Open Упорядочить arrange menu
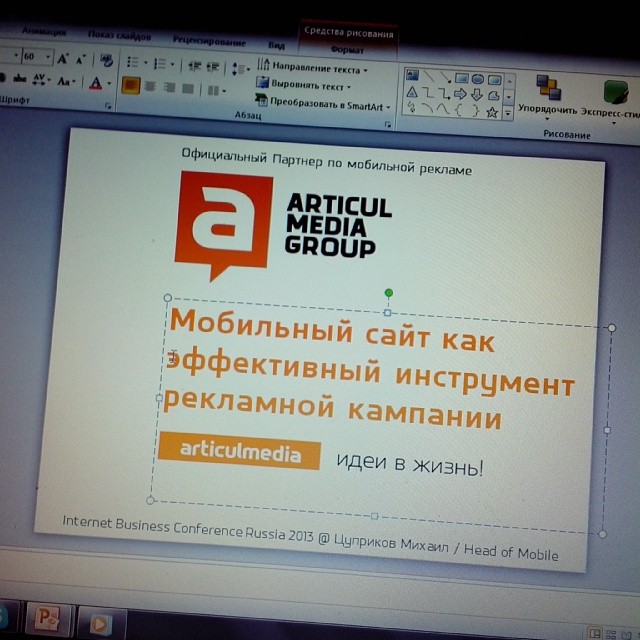 coord(548,96)
